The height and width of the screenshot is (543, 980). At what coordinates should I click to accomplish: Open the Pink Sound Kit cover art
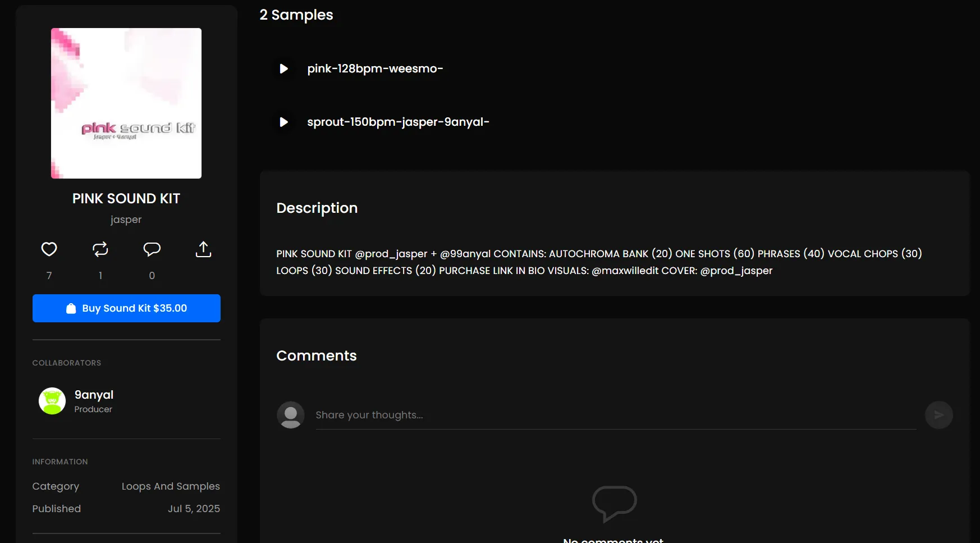click(x=126, y=103)
